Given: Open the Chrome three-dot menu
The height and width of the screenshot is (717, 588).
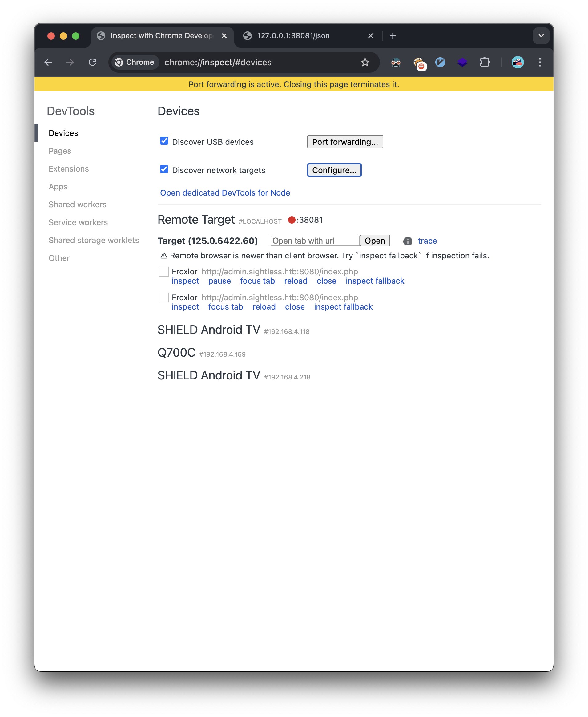Looking at the screenshot, I should click(x=540, y=62).
